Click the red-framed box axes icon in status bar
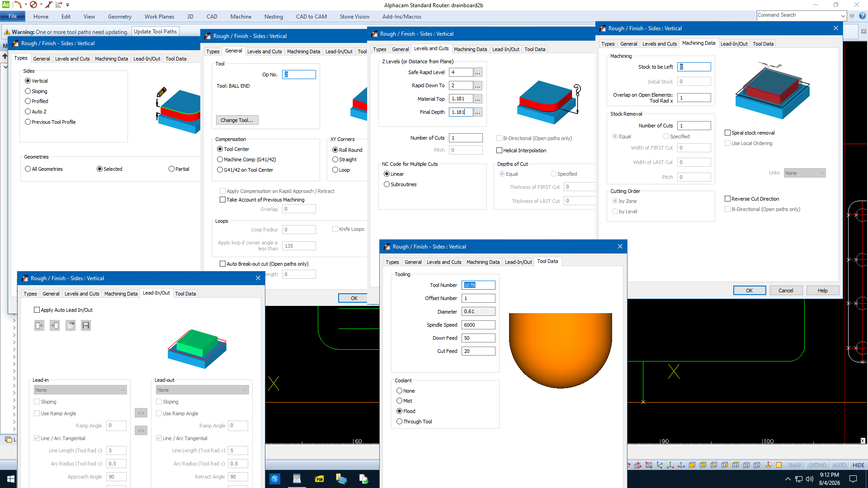Screen dimensions: 868x488 point(649,465)
